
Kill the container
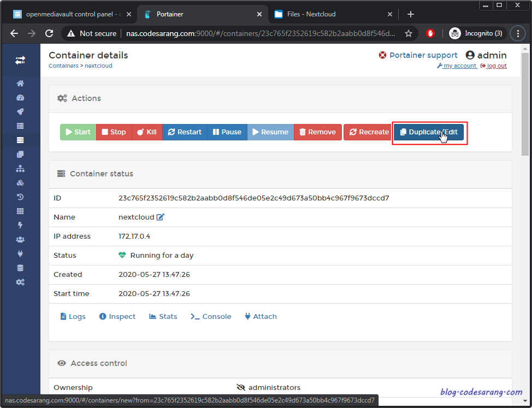point(147,132)
